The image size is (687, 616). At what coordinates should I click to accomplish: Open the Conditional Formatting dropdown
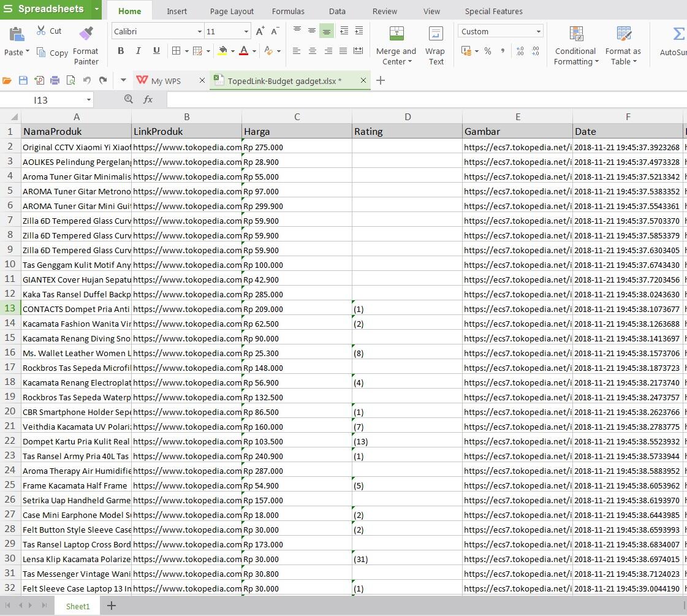point(575,44)
